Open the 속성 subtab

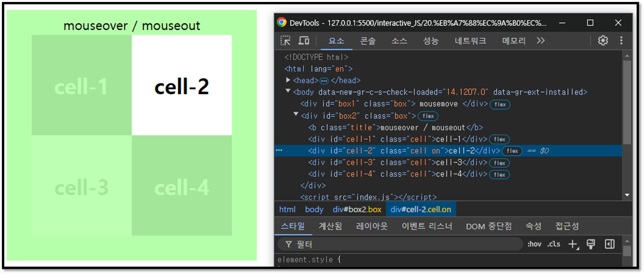(x=533, y=226)
